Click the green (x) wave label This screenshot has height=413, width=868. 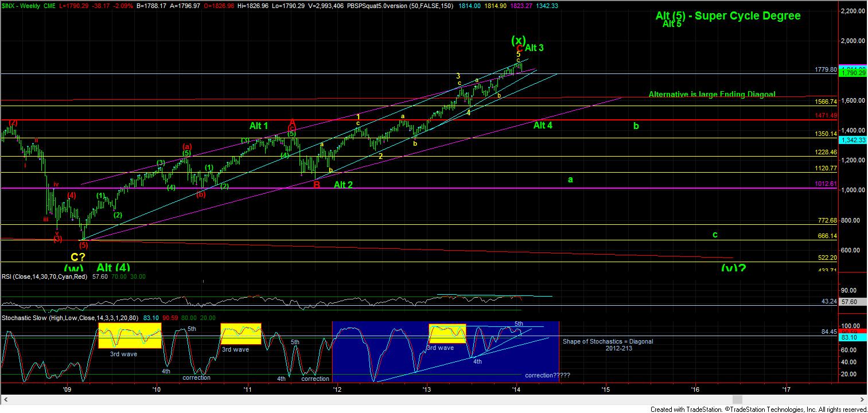pos(518,40)
